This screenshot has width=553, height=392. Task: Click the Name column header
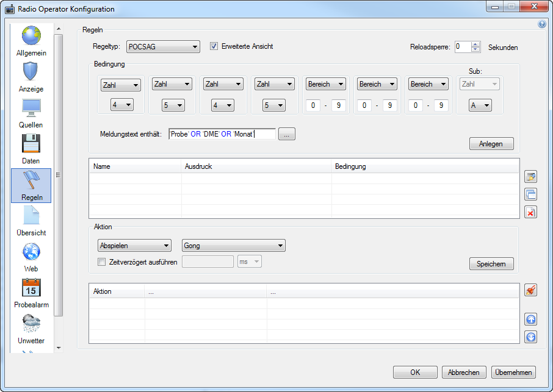136,166
